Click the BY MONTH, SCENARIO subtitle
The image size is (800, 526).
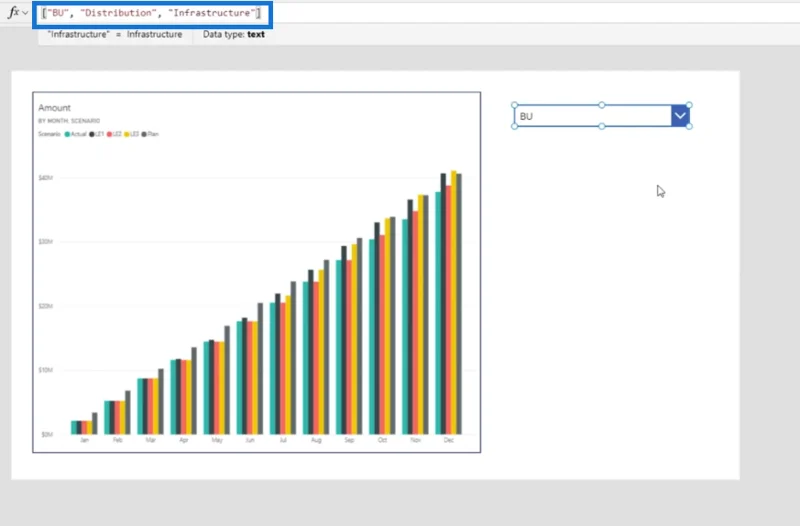click(x=69, y=121)
